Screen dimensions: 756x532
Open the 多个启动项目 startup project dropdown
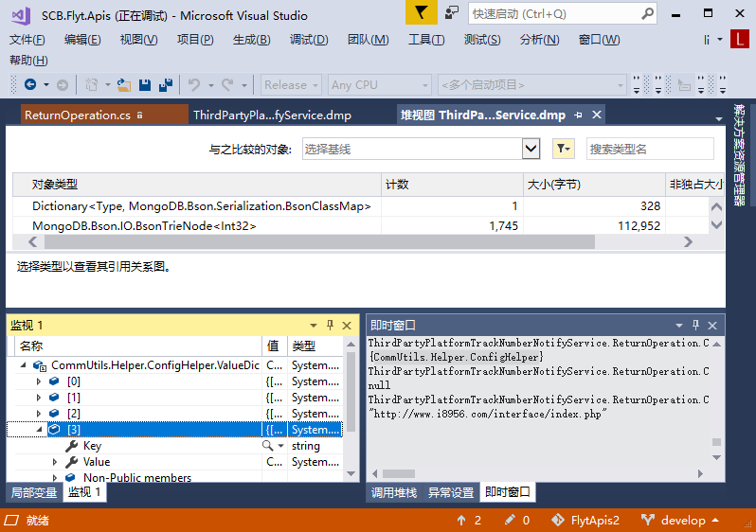(x=531, y=85)
